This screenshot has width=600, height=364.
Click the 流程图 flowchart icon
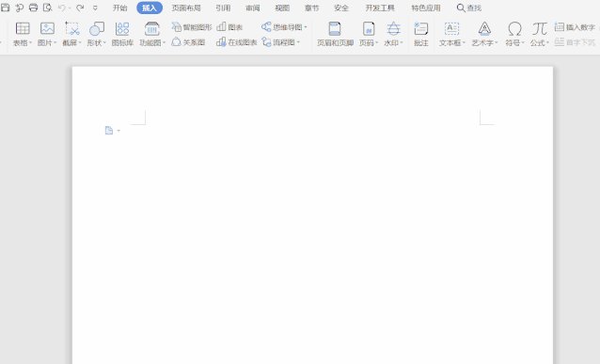pyautogui.click(x=266, y=42)
